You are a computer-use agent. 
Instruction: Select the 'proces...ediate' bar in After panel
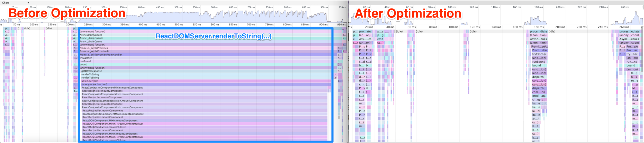pos(629,31)
